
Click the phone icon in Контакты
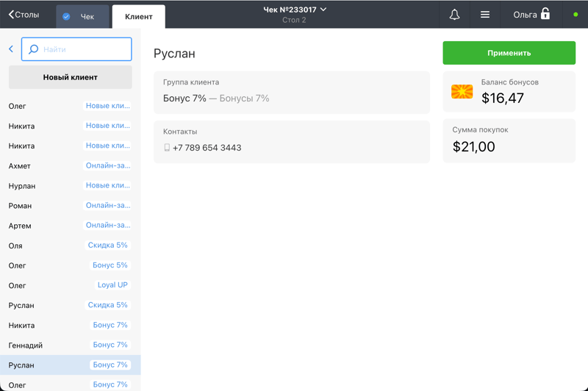tap(167, 148)
